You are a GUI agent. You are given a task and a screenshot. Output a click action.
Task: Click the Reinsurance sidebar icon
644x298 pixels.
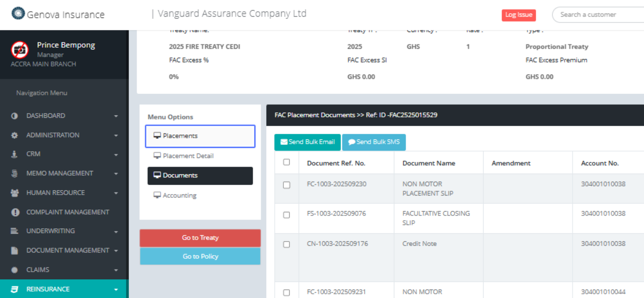tap(14, 289)
